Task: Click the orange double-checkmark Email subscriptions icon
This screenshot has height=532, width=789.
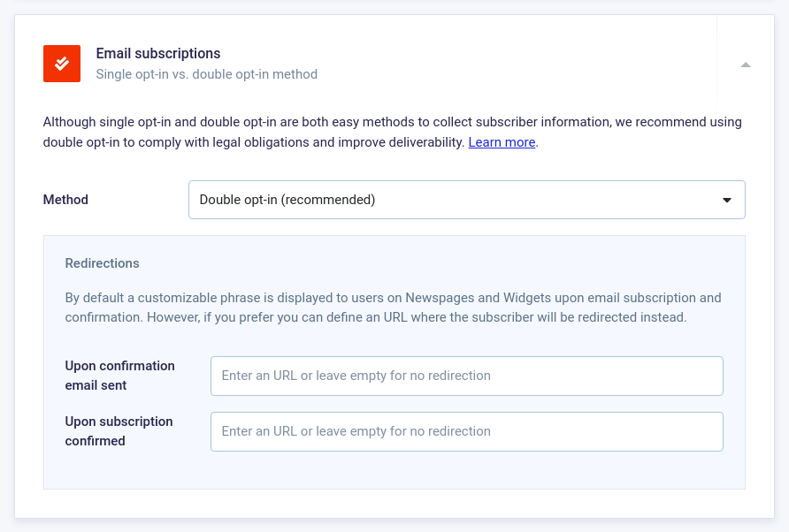Action: click(x=62, y=64)
